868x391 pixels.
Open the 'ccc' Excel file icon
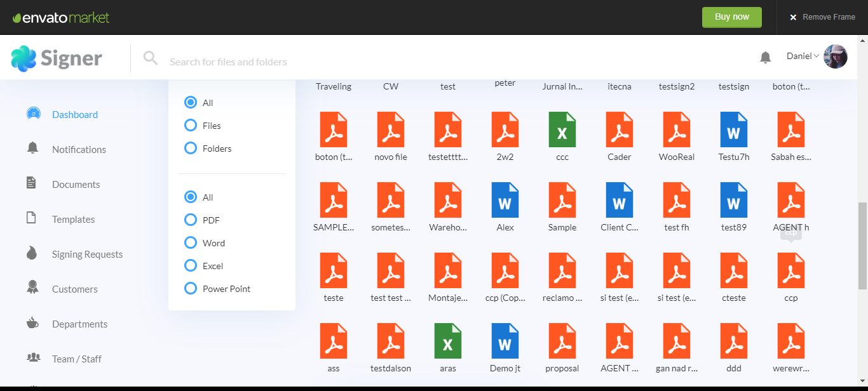562,129
